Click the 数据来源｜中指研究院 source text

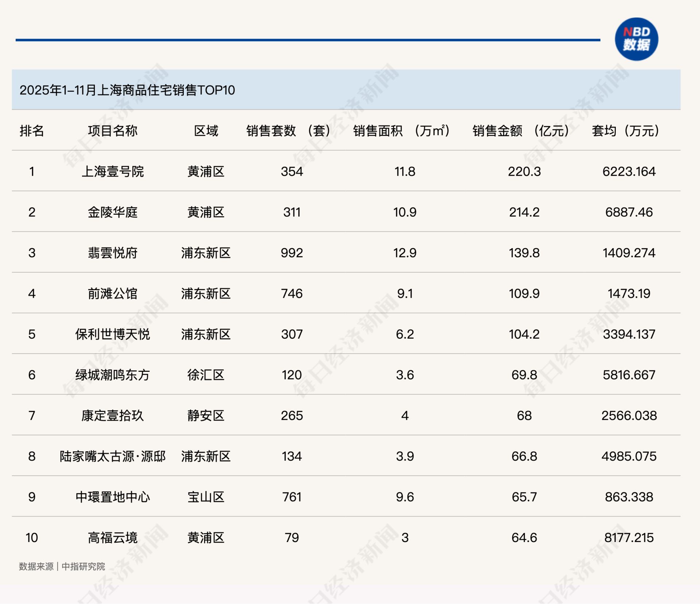(x=61, y=567)
